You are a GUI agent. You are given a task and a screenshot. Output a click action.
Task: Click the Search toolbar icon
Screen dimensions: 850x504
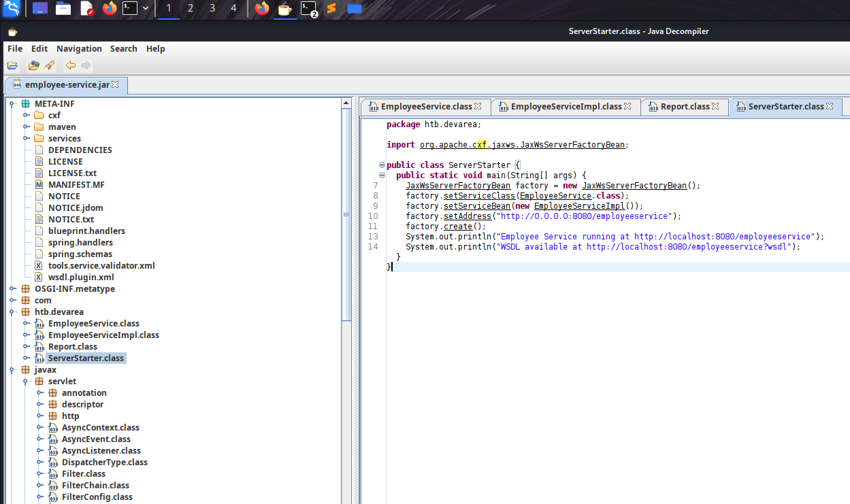[49, 66]
